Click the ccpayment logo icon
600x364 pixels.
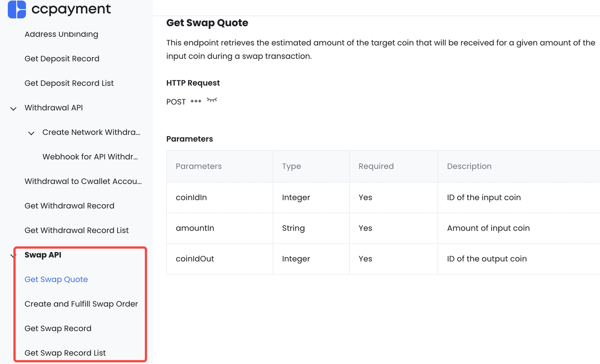point(17,9)
